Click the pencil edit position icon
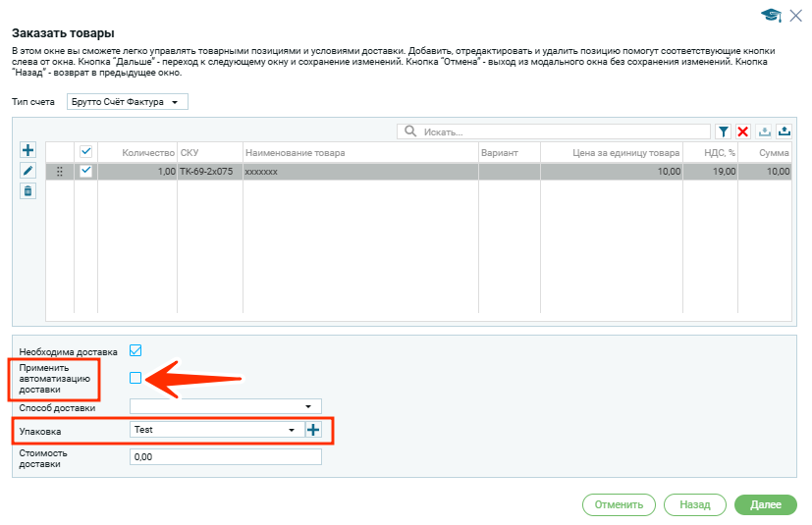Screen dimensions: 812x525 [x=27, y=171]
